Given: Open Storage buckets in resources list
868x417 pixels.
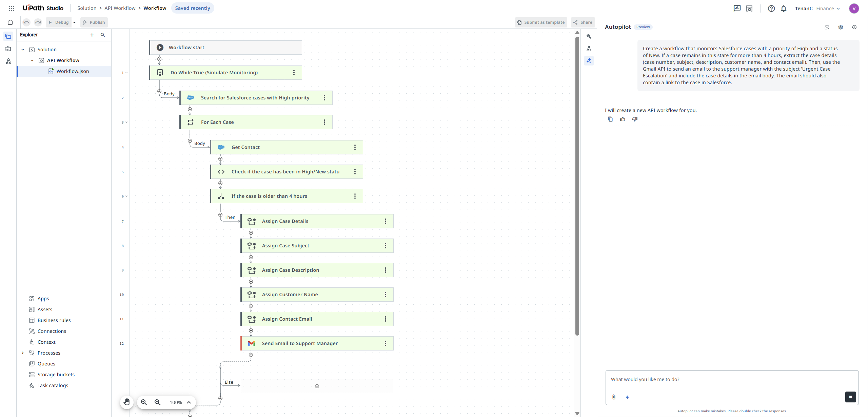Looking at the screenshot, I should (x=56, y=375).
